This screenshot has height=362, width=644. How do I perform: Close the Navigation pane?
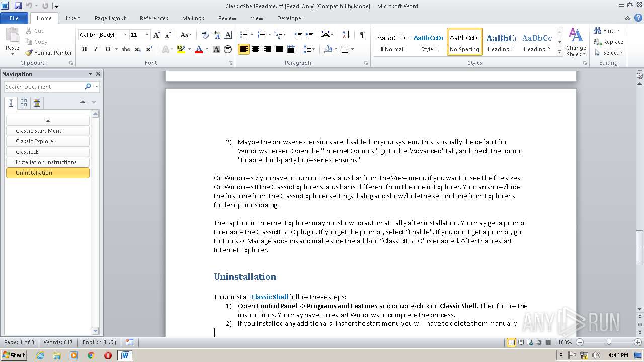(98, 74)
